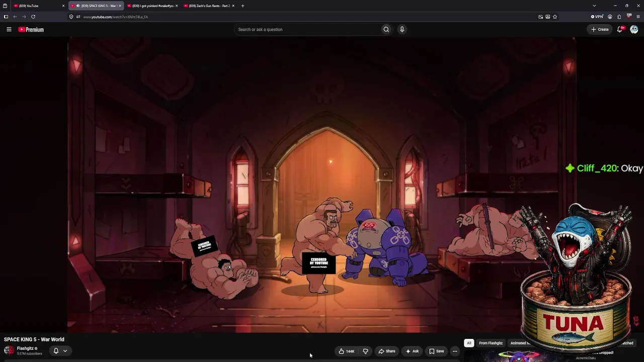Dislike the SPACE KING 5 video
644x362 pixels.
click(366, 351)
